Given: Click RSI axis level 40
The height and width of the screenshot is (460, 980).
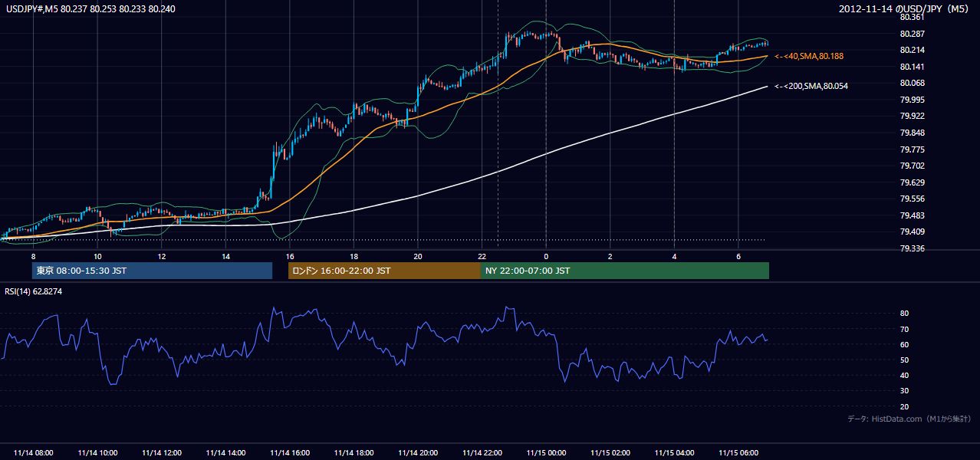Looking at the screenshot, I should (904, 375).
